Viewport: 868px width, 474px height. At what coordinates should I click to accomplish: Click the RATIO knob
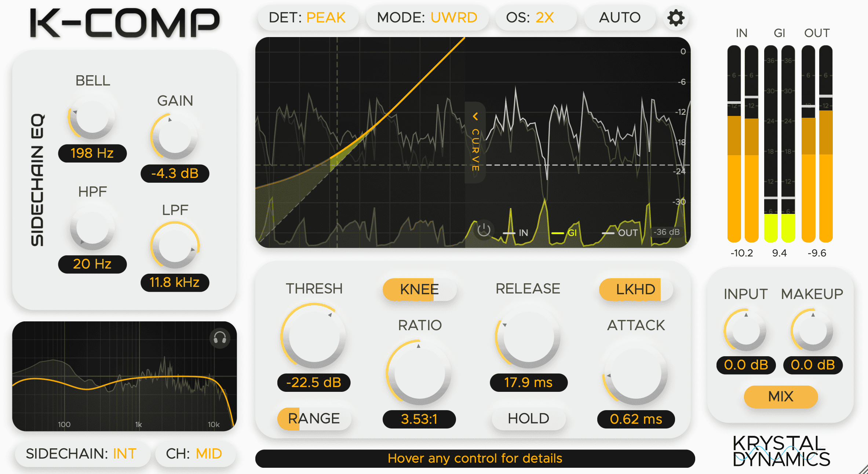tap(419, 373)
